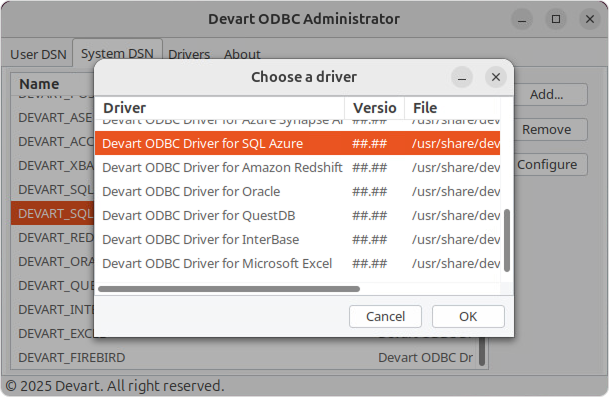Click the Remove button in main window

click(x=547, y=129)
